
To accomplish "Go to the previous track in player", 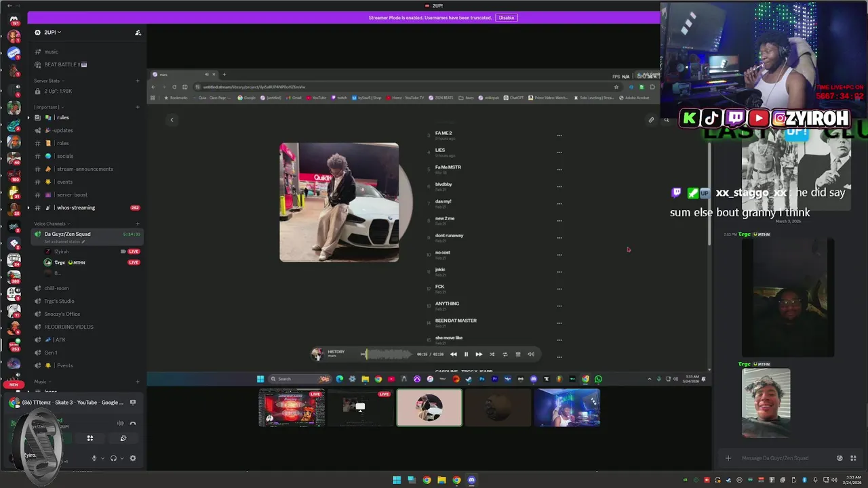I will [453, 354].
